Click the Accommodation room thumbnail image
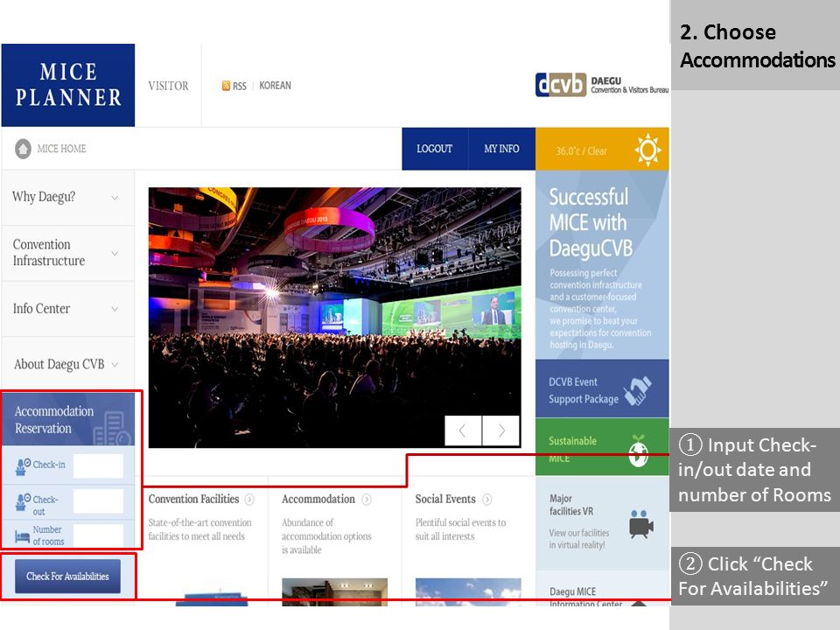 coord(334,592)
